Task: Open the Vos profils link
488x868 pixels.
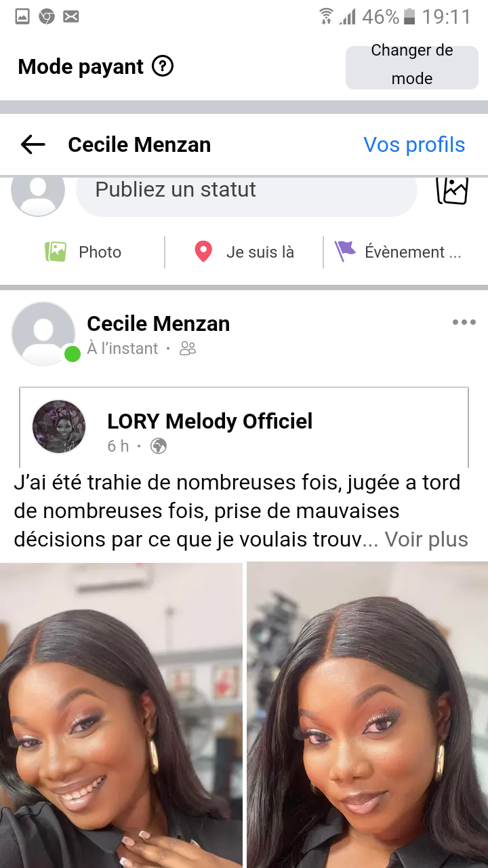Action: click(414, 144)
